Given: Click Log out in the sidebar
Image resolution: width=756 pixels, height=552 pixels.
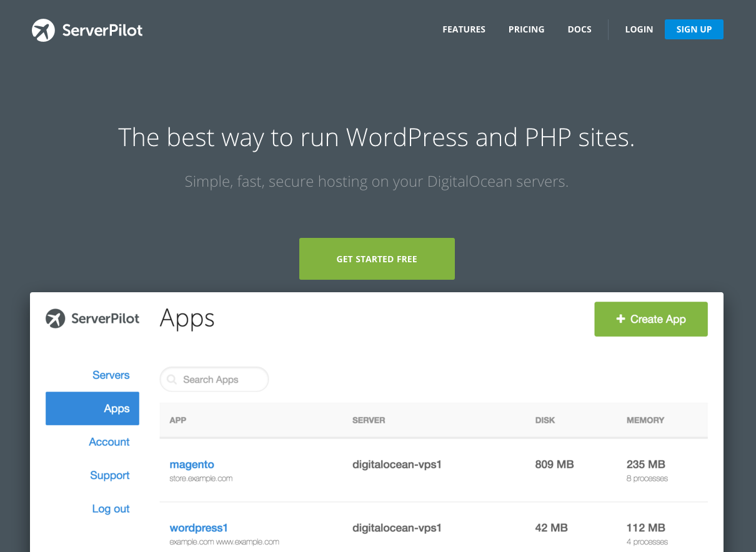Looking at the screenshot, I should [111, 509].
